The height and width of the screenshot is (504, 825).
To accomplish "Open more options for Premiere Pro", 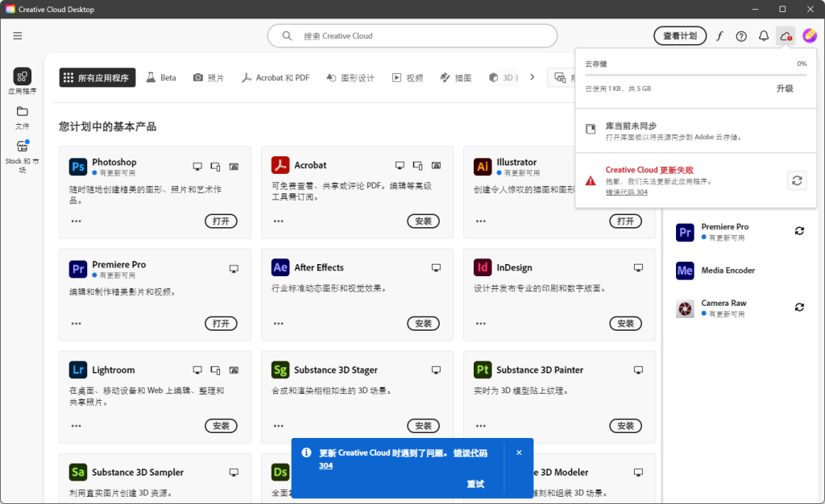I will [x=77, y=324].
